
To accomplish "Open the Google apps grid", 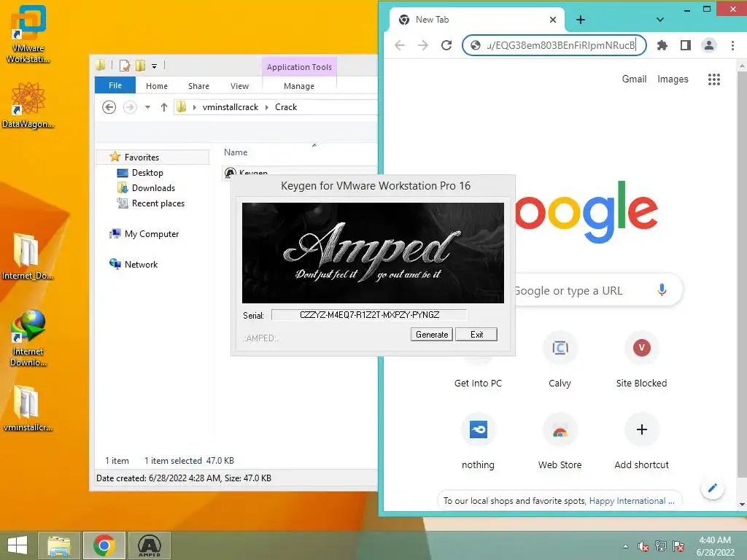I will pos(713,79).
